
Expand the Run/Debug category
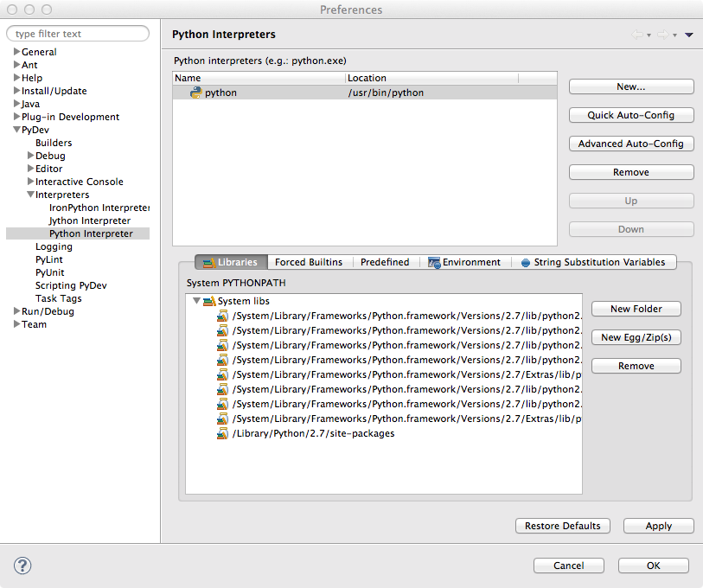click(16, 311)
